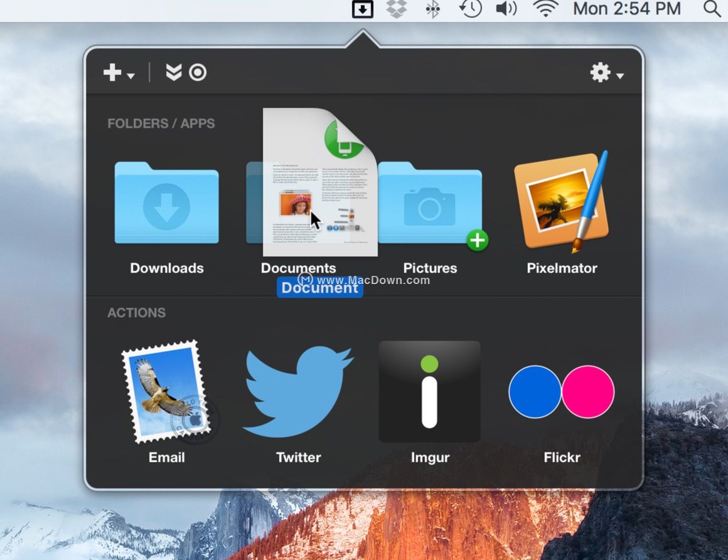Open the Dropzone menu bar icon
This screenshot has height=560, width=728.
point(363,9)
